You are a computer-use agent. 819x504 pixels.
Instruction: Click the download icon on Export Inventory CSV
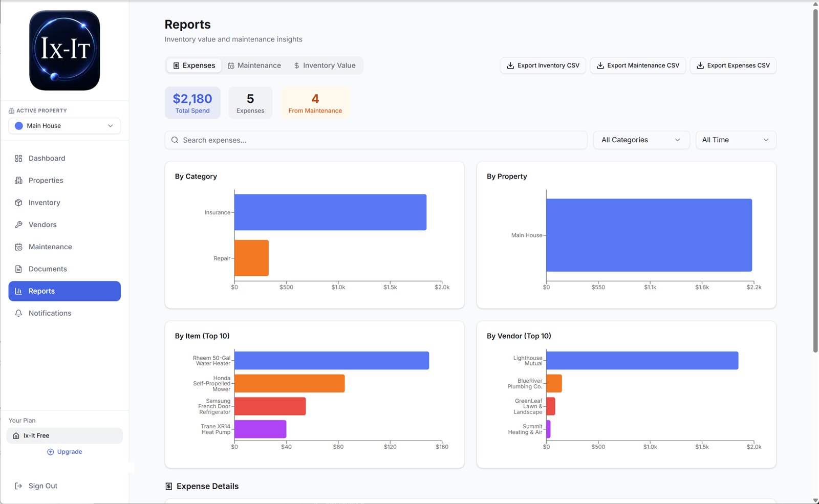pos(510,65)
